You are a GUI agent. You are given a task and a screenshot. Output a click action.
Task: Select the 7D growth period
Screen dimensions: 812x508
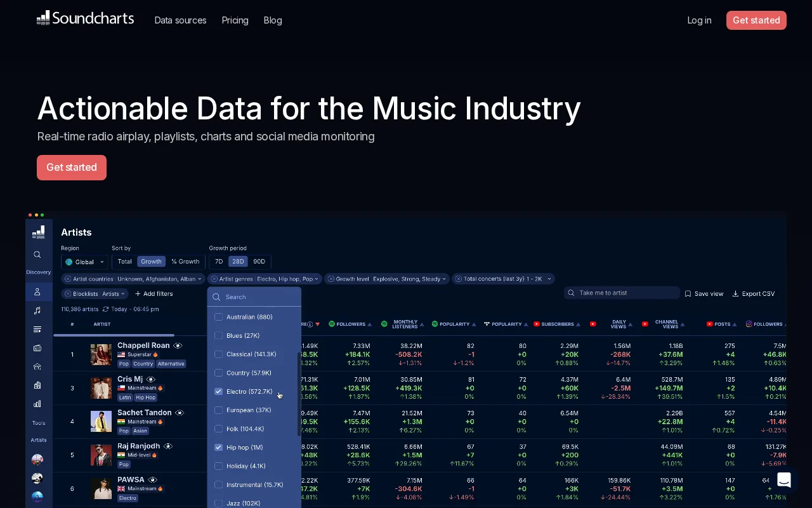click(219, 262)
